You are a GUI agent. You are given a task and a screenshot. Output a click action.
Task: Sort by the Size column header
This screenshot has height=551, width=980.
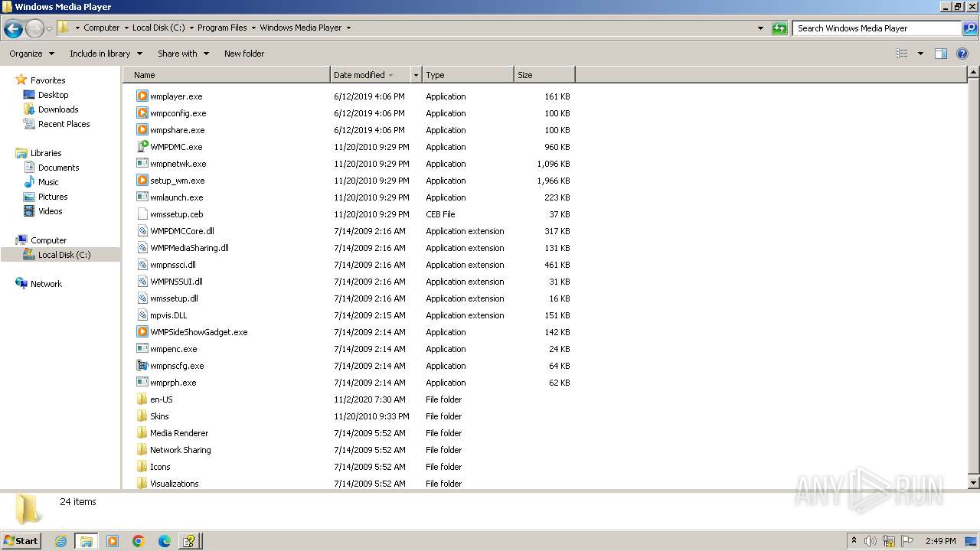544,75
